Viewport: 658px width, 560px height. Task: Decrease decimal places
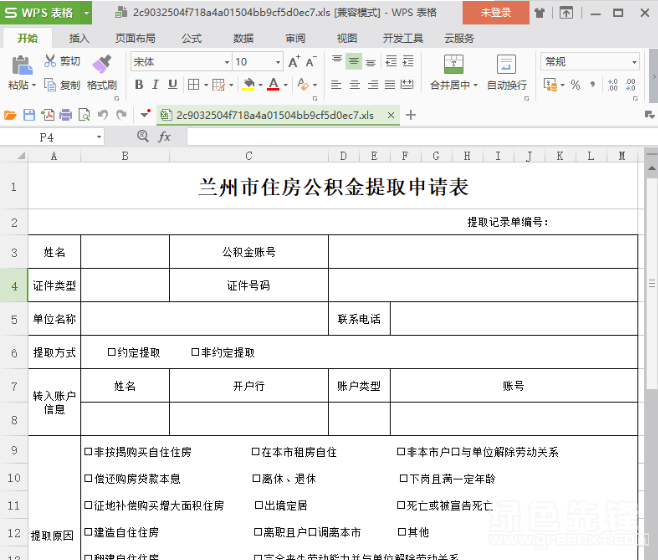click(x=630, y=85)
